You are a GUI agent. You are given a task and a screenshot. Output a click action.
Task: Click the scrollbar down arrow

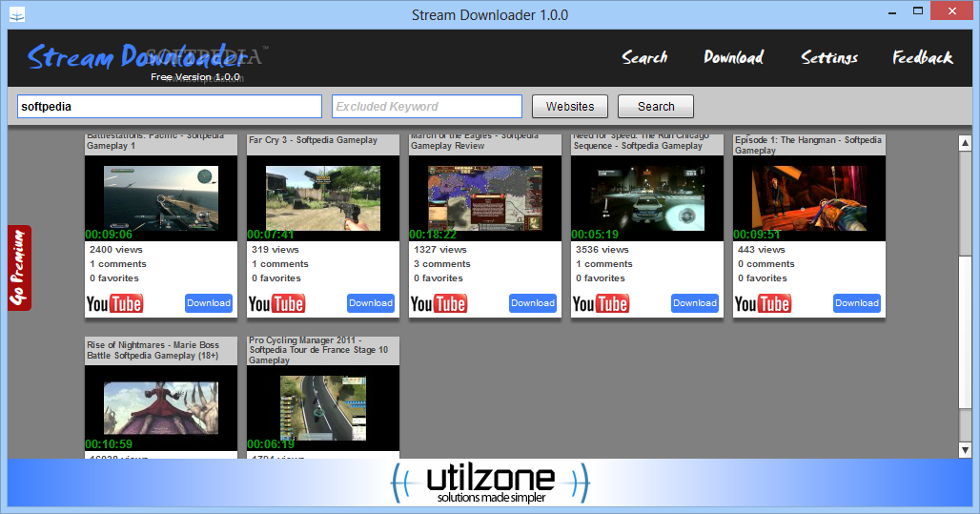(x=965, y=449)
